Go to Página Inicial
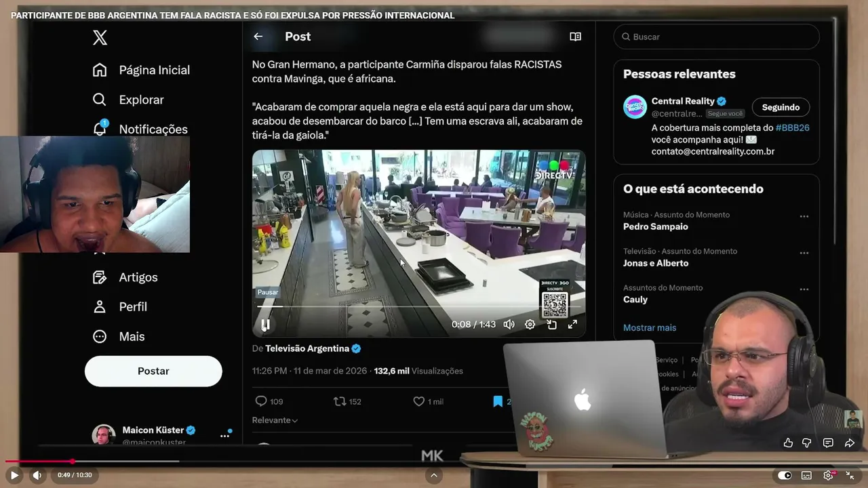 coord(154,70)
